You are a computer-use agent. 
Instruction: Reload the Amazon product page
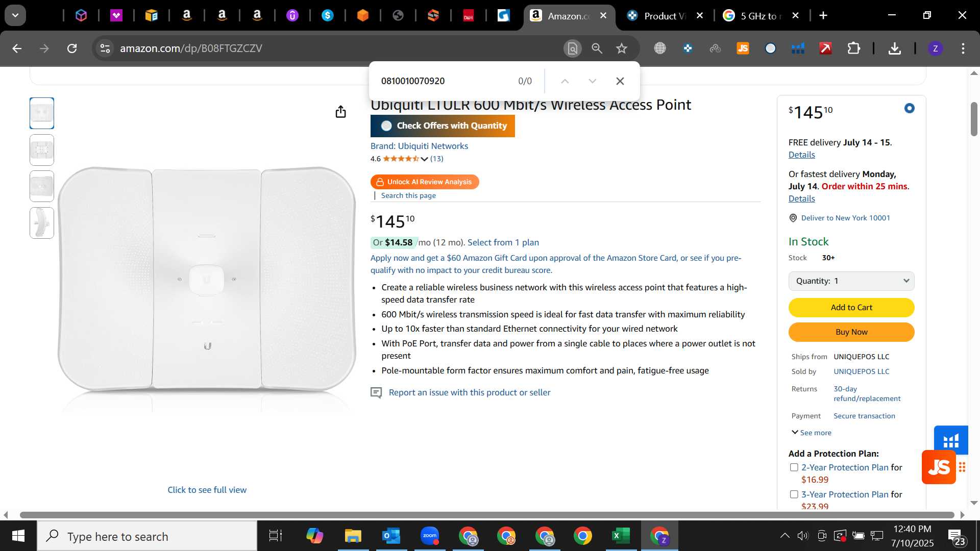[x=72, y=48]
